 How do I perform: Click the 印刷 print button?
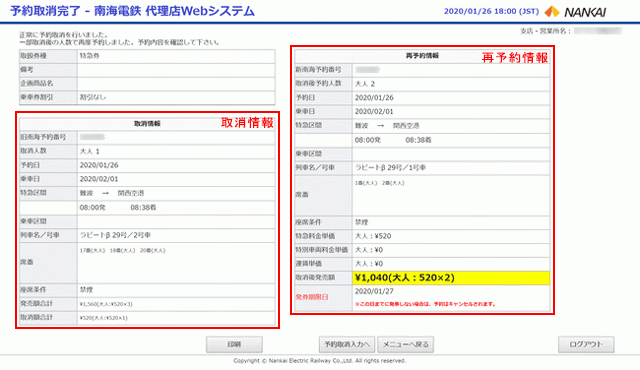pos(234,345)
